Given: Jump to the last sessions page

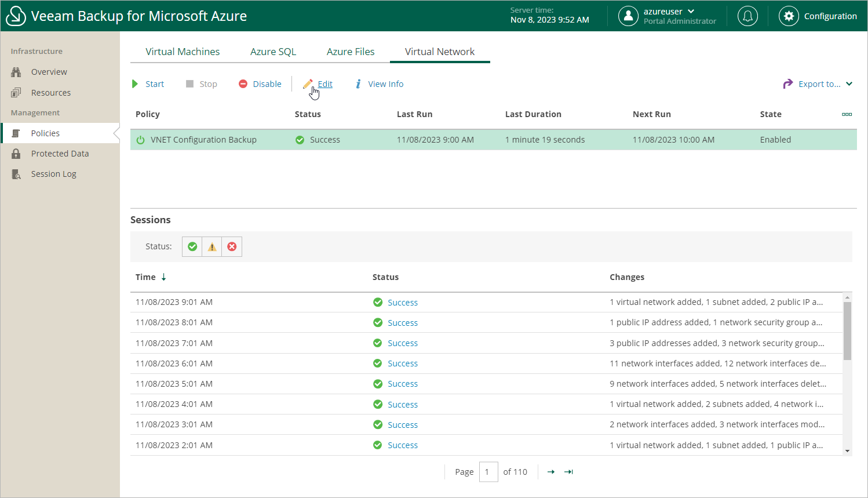Looking at the screenshot, I should coord(569,472).
